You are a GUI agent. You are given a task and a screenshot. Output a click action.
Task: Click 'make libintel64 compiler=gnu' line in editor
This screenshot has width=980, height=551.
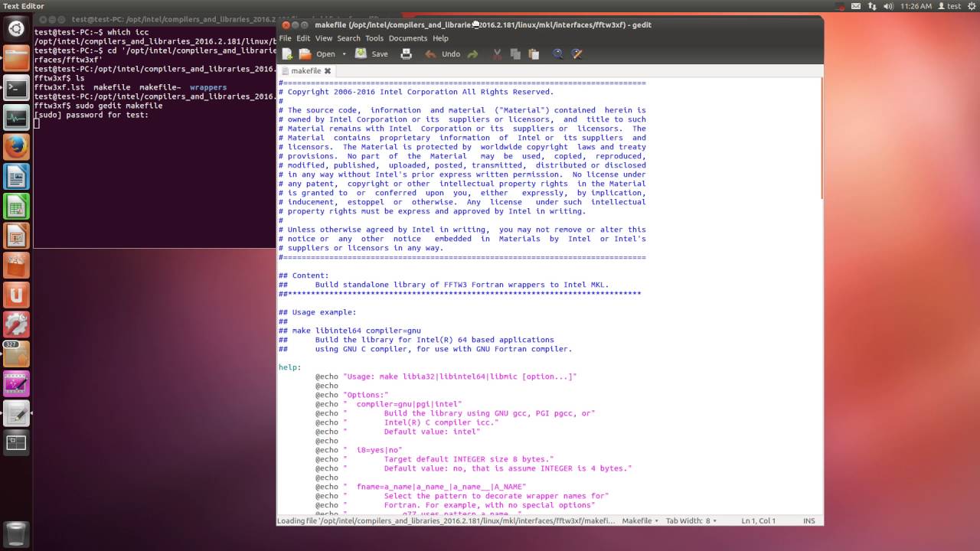350,331
